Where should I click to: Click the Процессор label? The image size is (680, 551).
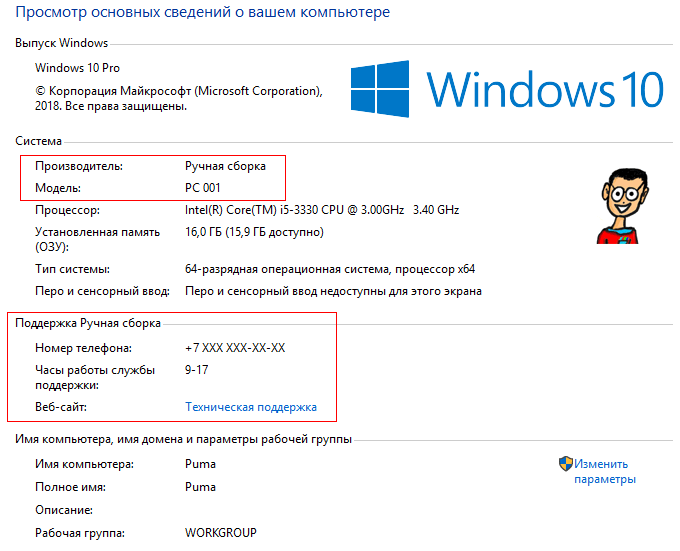tap(67, 210)
